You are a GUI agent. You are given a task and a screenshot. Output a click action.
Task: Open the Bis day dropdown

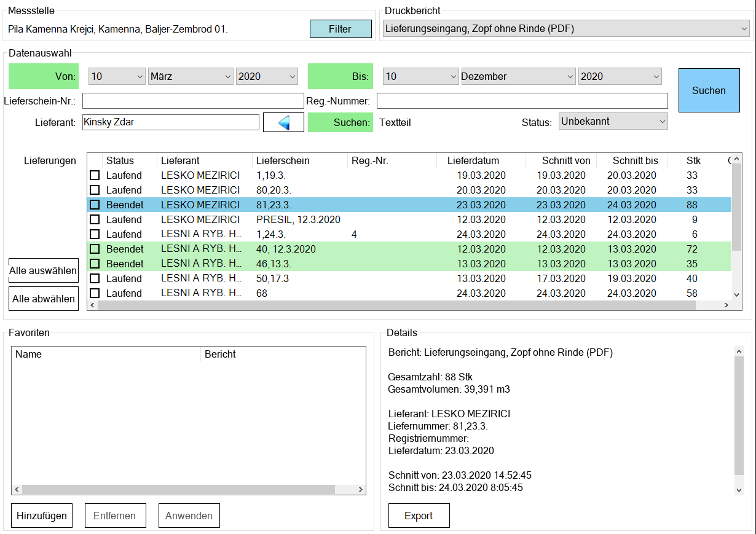[420, 76]
